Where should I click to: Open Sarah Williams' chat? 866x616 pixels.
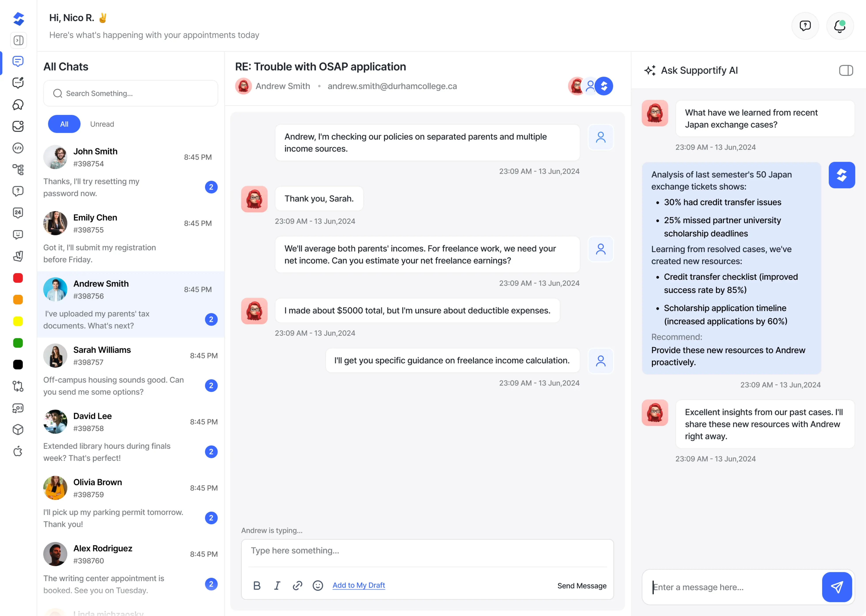pyautogui.click(x=130, y=371)
